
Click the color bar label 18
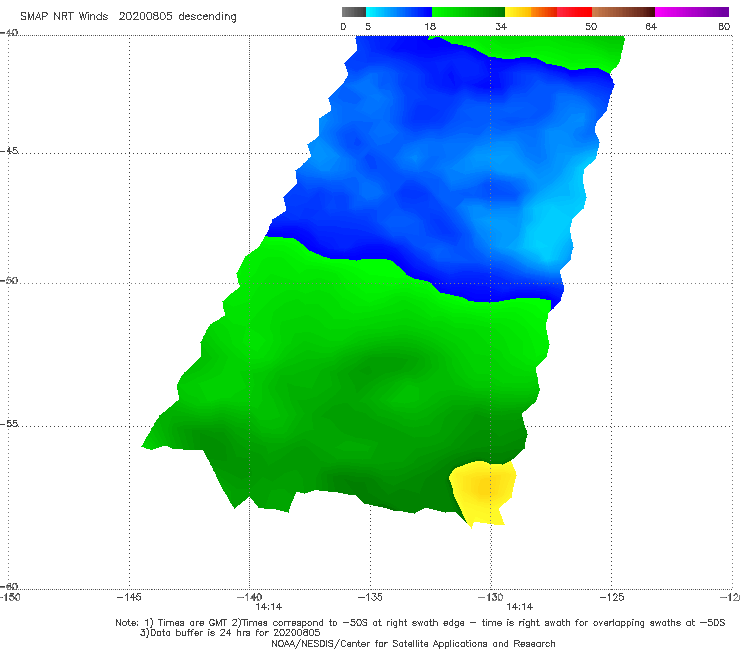click(430, 26)
